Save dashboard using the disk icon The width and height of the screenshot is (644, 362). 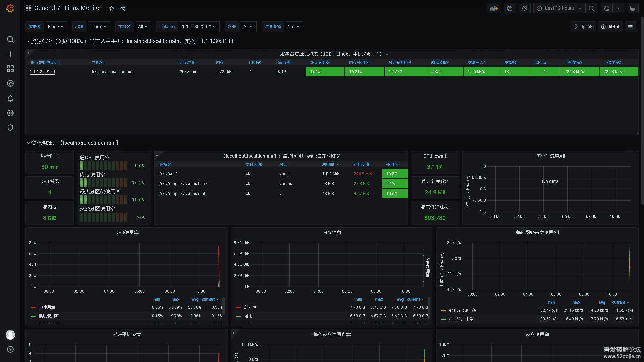pyautogui.click(x=509, y=8)
